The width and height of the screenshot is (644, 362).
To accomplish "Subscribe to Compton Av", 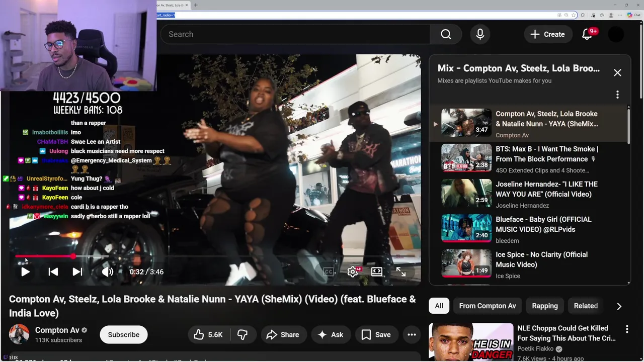I will 123,334.
